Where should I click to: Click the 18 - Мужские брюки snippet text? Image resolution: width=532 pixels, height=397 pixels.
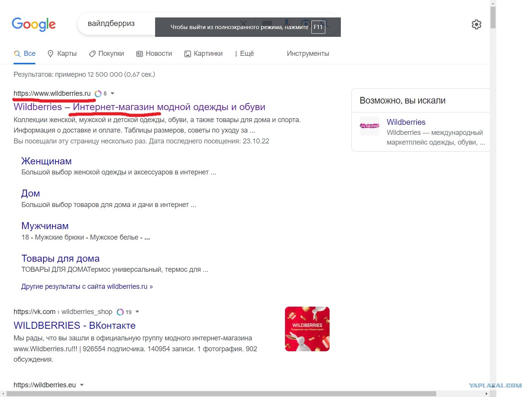pyautogui.click(x=86, y=237)
